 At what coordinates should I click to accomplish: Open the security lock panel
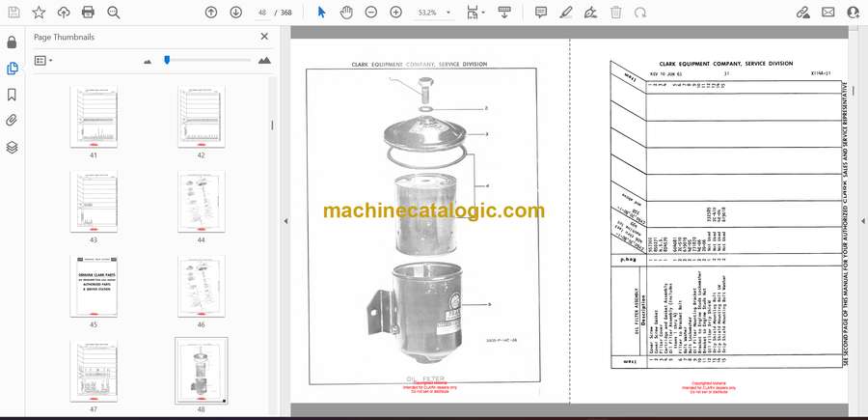[13, 42]
